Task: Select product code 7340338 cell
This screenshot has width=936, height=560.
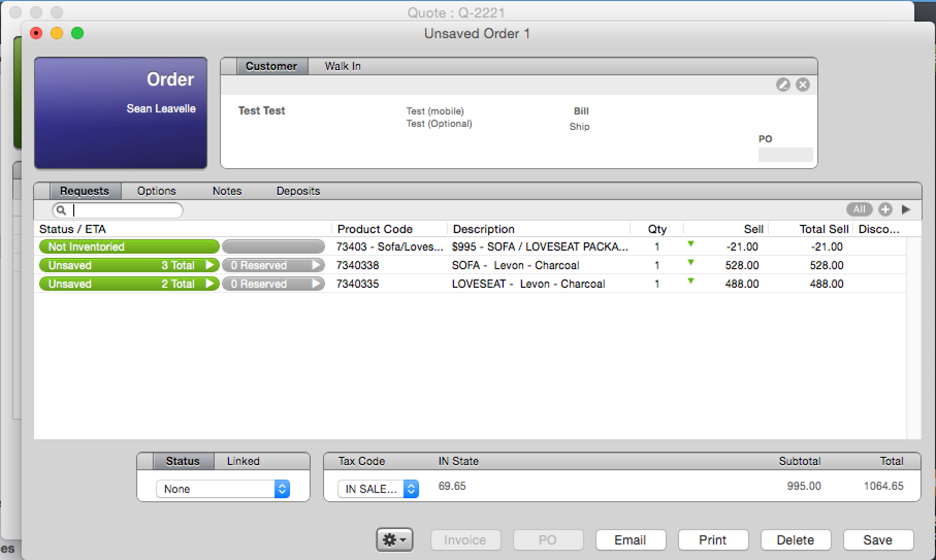Action: [358, 265]
